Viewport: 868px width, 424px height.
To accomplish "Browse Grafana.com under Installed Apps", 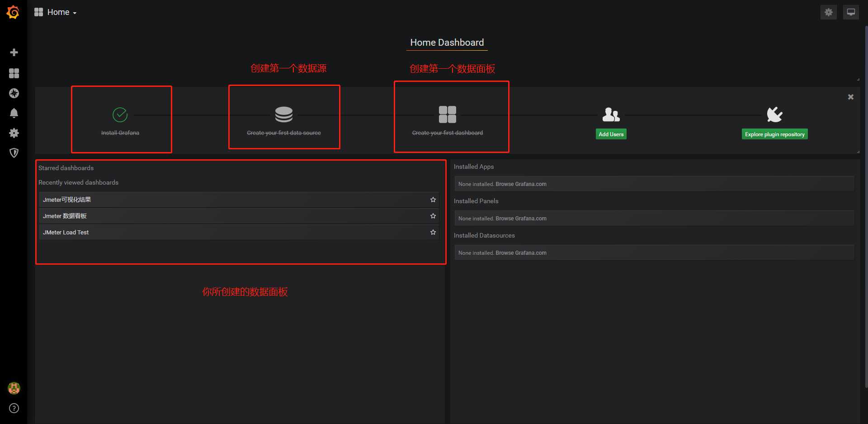I will 521,184.
